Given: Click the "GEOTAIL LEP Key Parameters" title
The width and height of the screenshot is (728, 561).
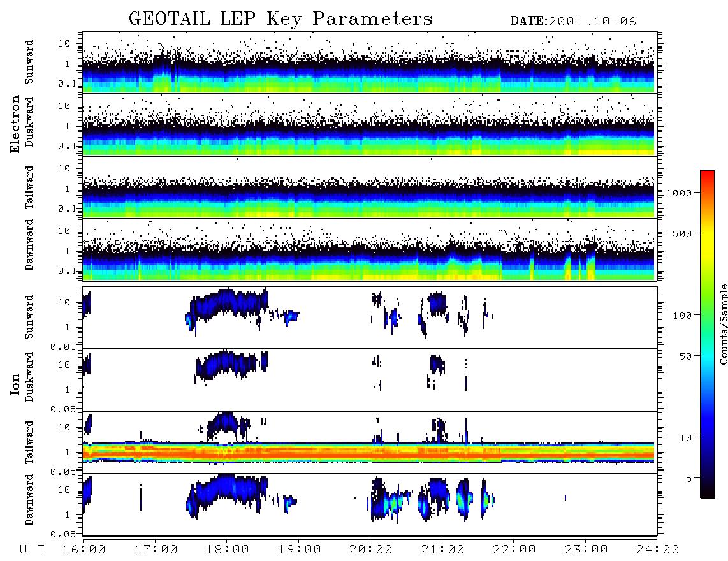Looking at the screenshot, I should [280, 19].
